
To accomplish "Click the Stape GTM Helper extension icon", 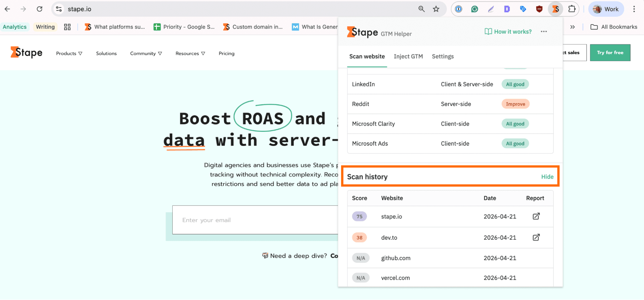I will pos(555,9).
